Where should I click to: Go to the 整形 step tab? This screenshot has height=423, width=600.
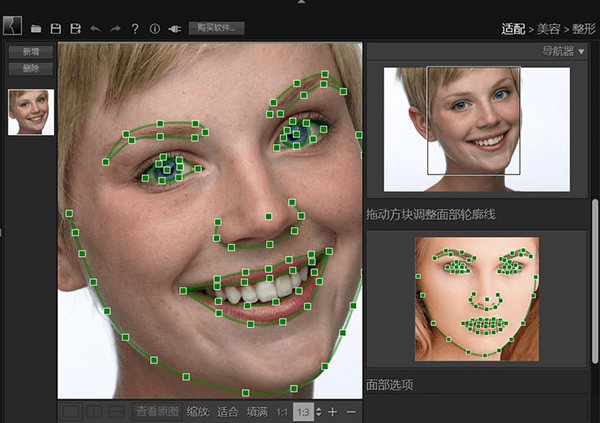click(582, 29)
